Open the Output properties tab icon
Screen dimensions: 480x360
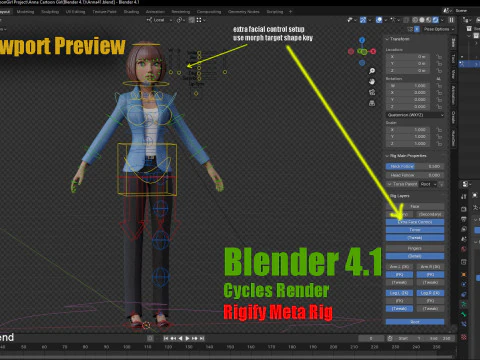(464, 219)
